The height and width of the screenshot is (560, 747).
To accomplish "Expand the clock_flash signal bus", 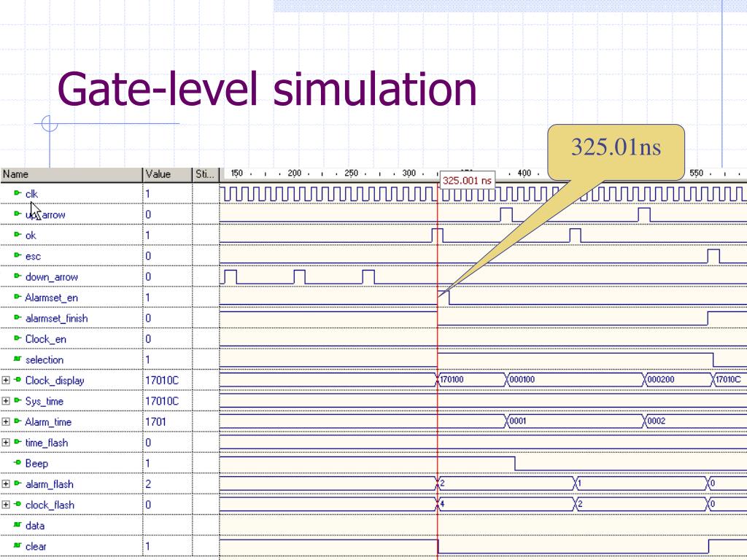I will pos(6,505).
